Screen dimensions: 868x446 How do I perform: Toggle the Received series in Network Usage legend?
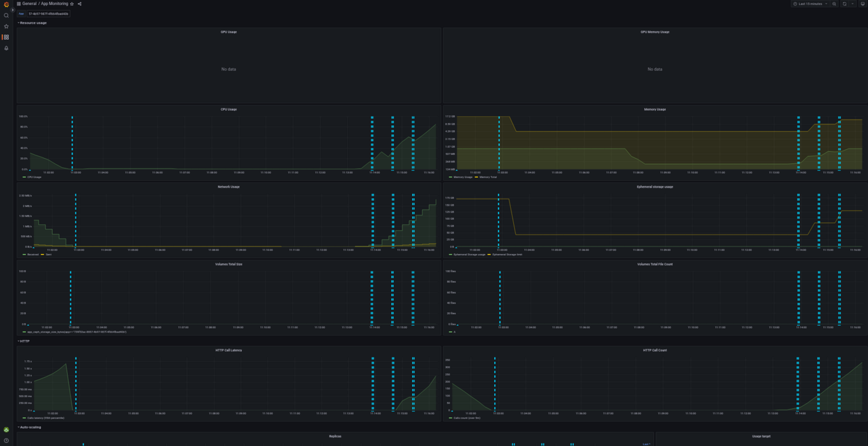tap(32, 255)
